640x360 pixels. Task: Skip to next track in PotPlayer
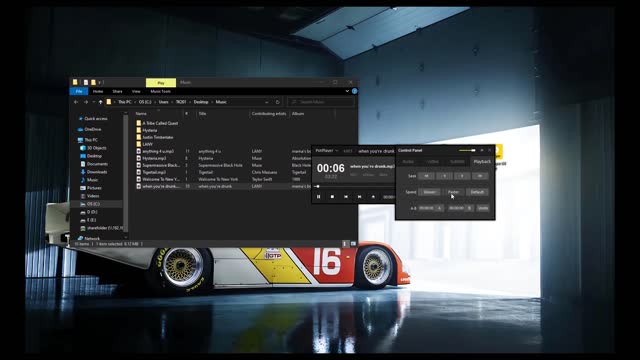[x=359, y=197]
